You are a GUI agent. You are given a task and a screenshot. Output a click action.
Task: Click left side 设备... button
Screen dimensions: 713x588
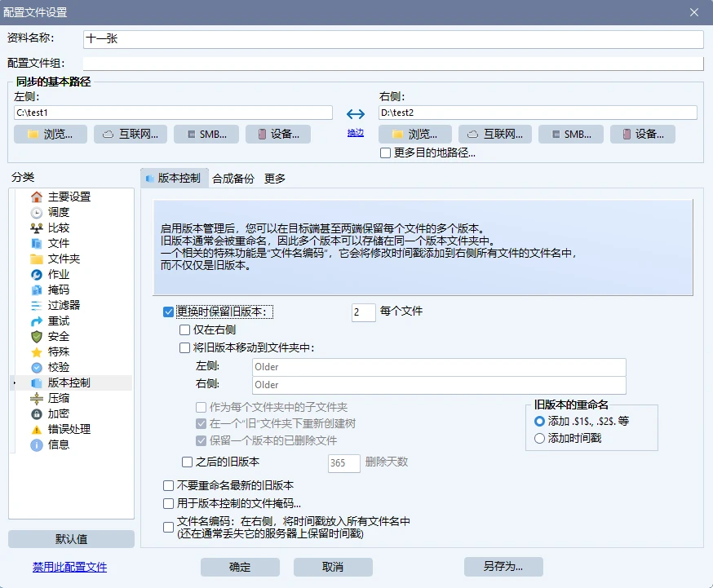pyautogui.click(x=278, y=134)
